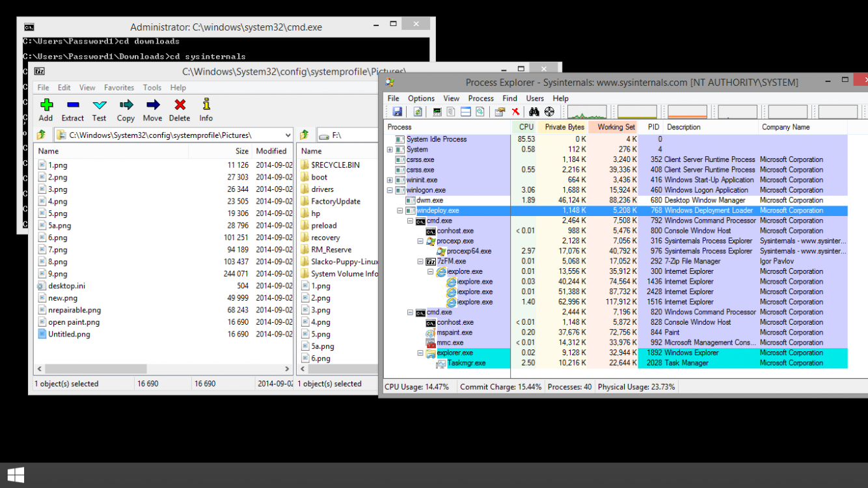Collapse the explorer.exe process node

pos(420,353)
